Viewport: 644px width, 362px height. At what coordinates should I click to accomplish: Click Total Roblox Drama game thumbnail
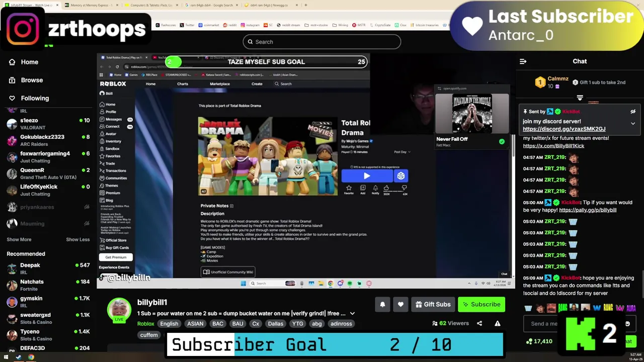(x=268, y=156)
